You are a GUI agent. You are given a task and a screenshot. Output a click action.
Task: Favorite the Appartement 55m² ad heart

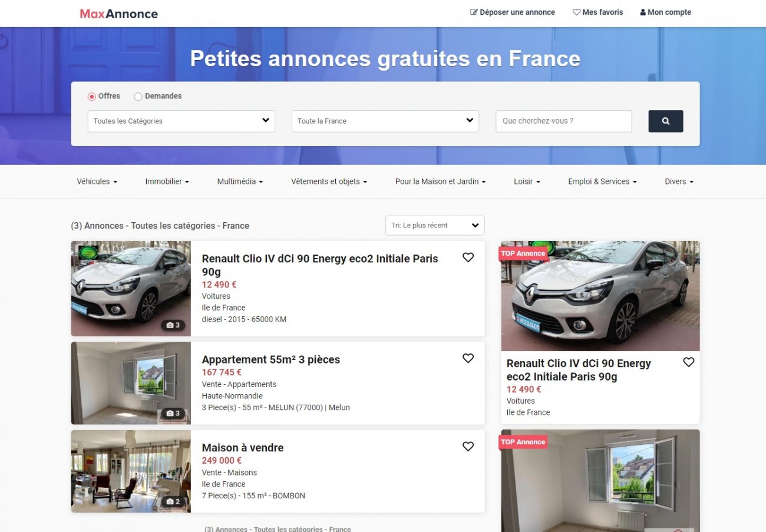click(468, 358)
